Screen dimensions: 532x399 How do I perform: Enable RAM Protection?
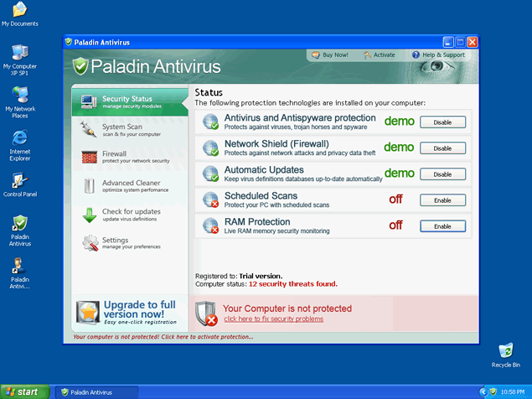pyautogui.click(x=442, y=226)
